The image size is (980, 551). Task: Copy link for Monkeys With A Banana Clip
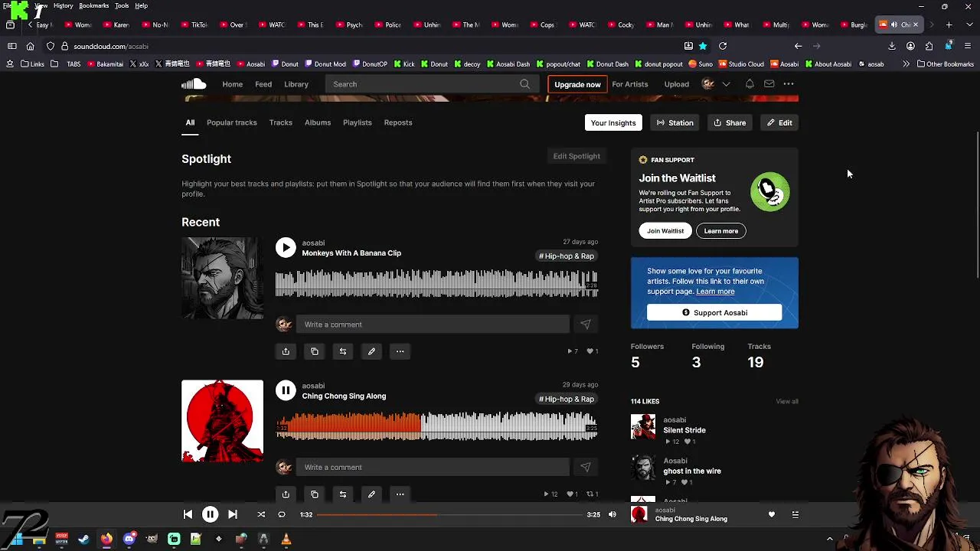[314, 351]
